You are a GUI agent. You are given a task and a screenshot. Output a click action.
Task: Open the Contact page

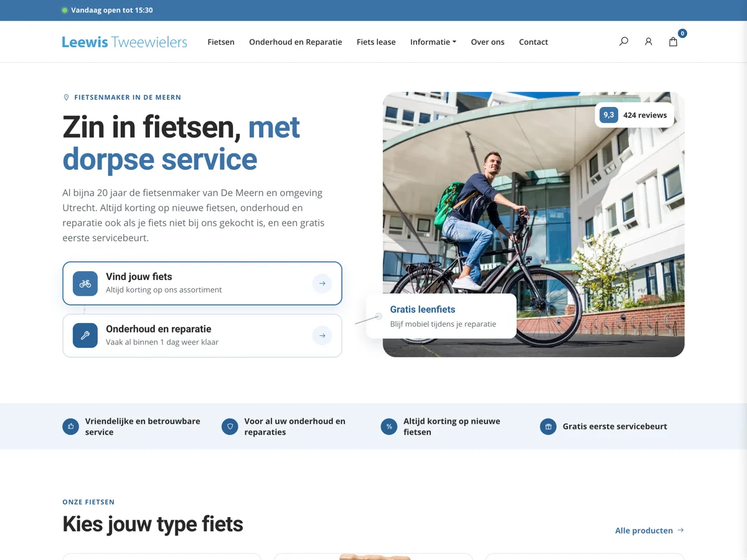(533, 42)
